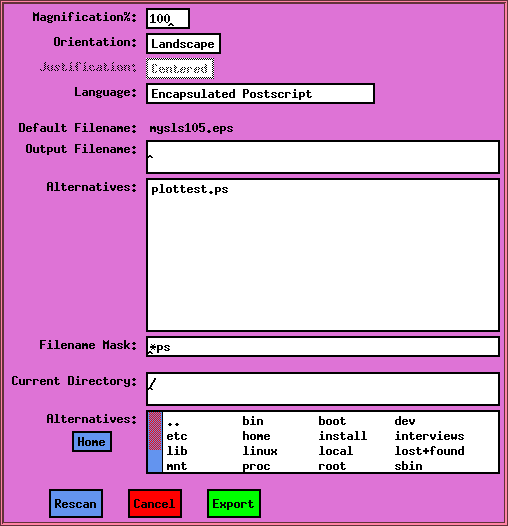508x526 pixels.
Task: Click the Rescan button
Action: (x=76, y=504)
